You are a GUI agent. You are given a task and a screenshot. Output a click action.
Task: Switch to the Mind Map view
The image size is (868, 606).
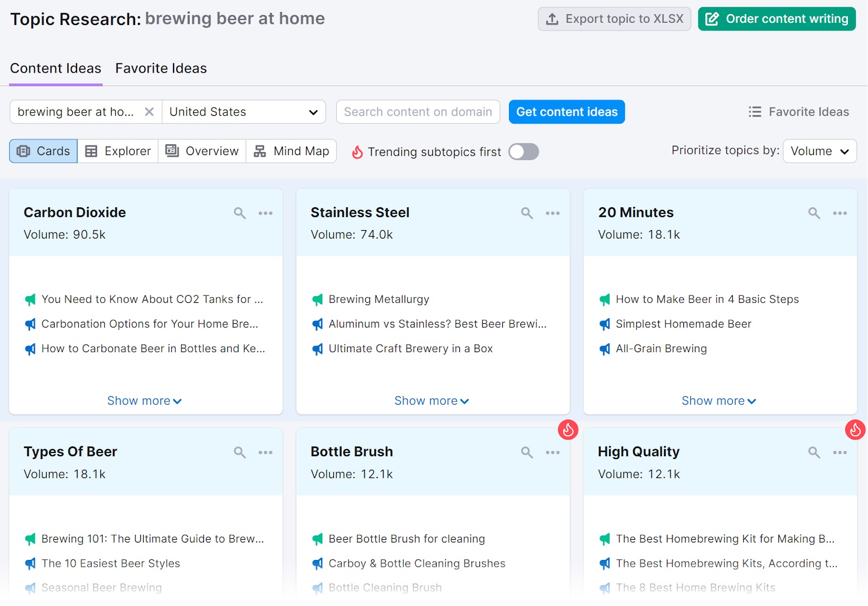click(291, 151)
